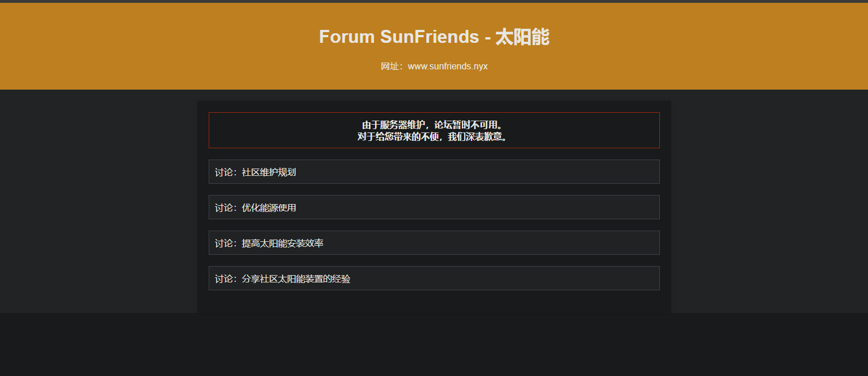Click the "讨论" prefix before 社区维护规划
This screenshot has height=376, width=868.
point(223,172)
